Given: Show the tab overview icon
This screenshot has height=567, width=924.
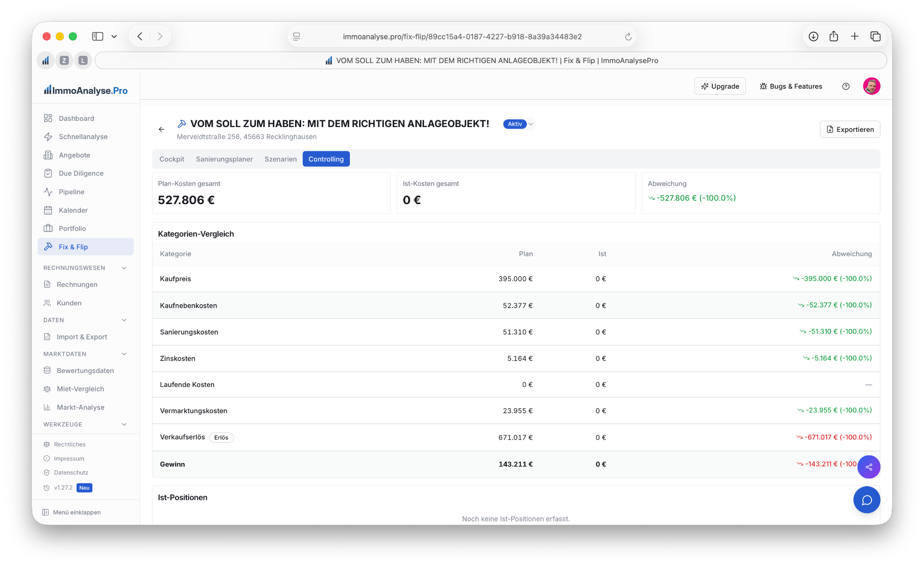Looking at the screenshot, I should click(875, 37).
